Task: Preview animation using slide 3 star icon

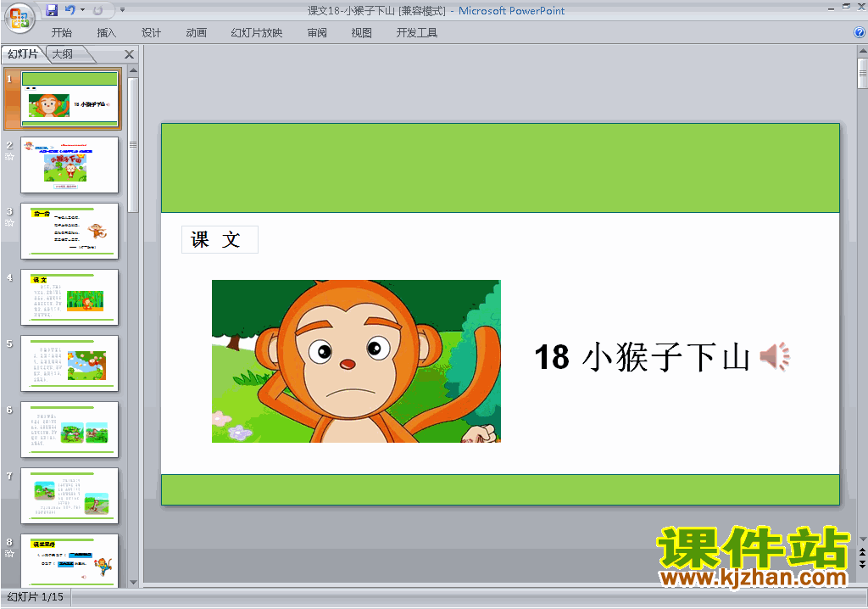Action: (x=9, y=223)
